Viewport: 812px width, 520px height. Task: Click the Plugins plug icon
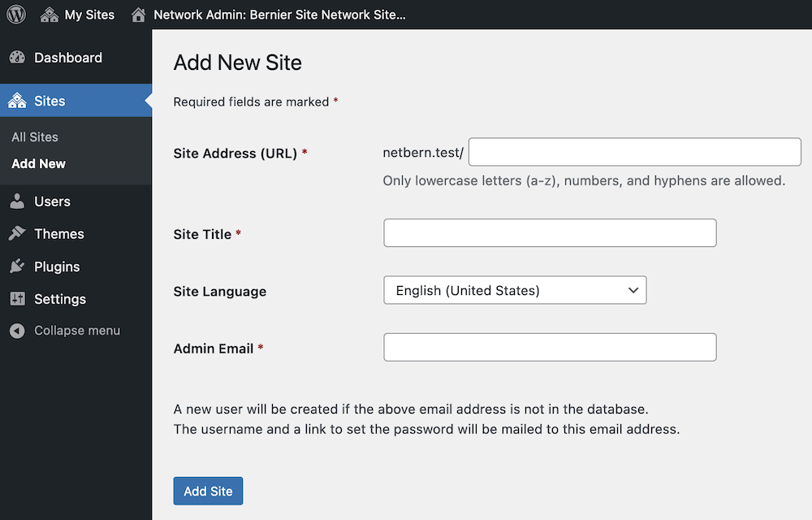coord(17,266)
